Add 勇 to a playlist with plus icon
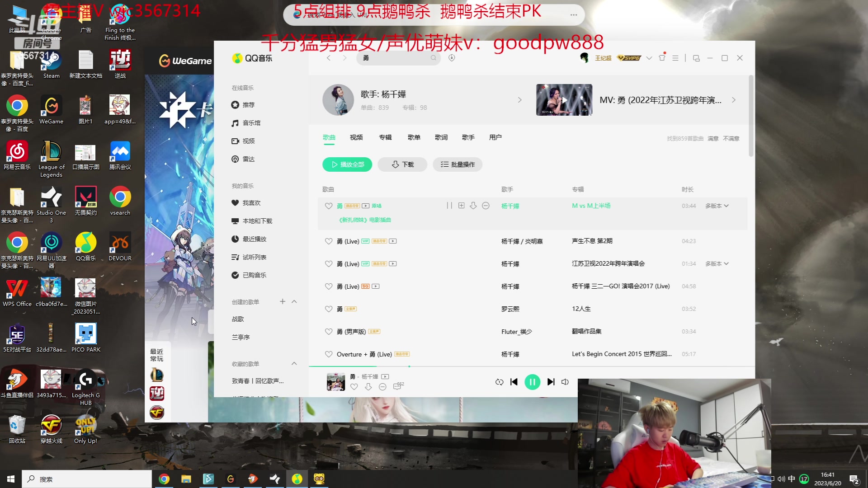 tap(461, 206)
